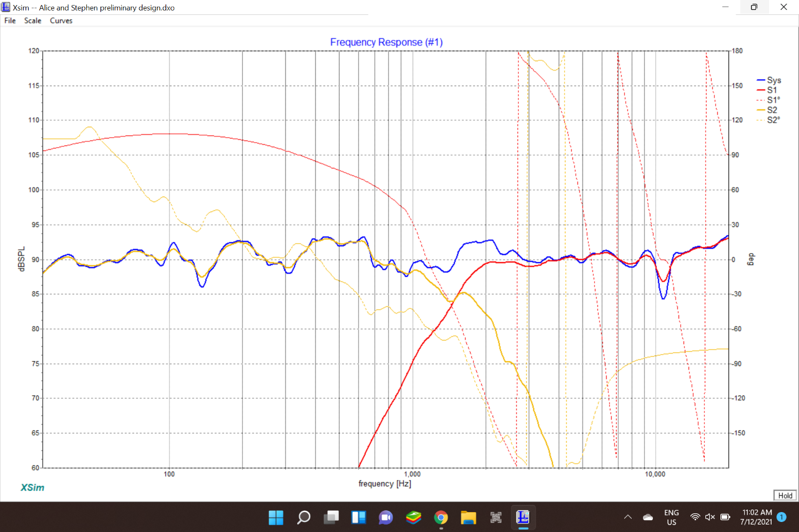
Task: Restore down the Xsim window
Action: [754, 7]
